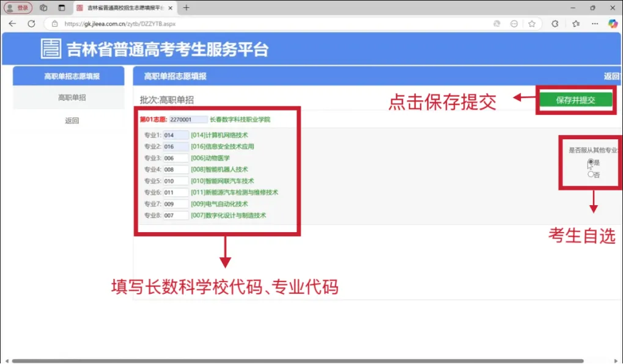623x364 pixels.
Task: Click the browser back arrow
Action: tap(12, 24)
